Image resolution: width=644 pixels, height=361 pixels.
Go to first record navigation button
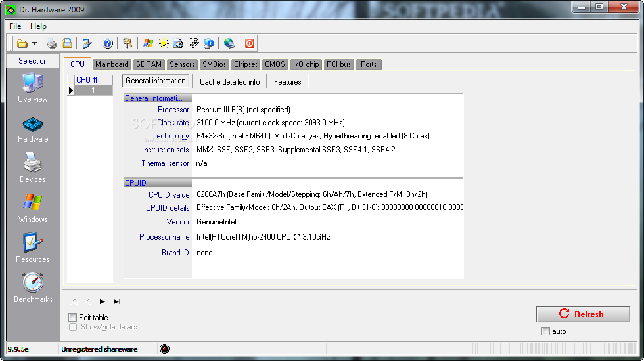(x=73, y=301)
